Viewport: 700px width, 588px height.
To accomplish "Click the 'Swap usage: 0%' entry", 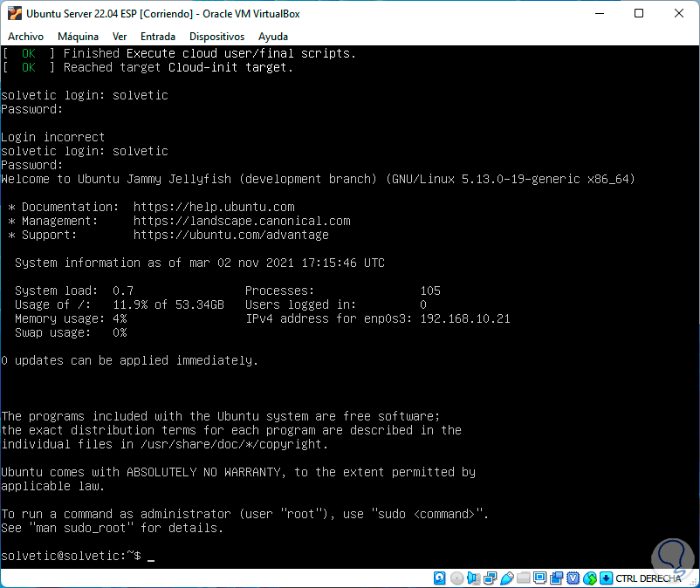I will coord(71,332).
